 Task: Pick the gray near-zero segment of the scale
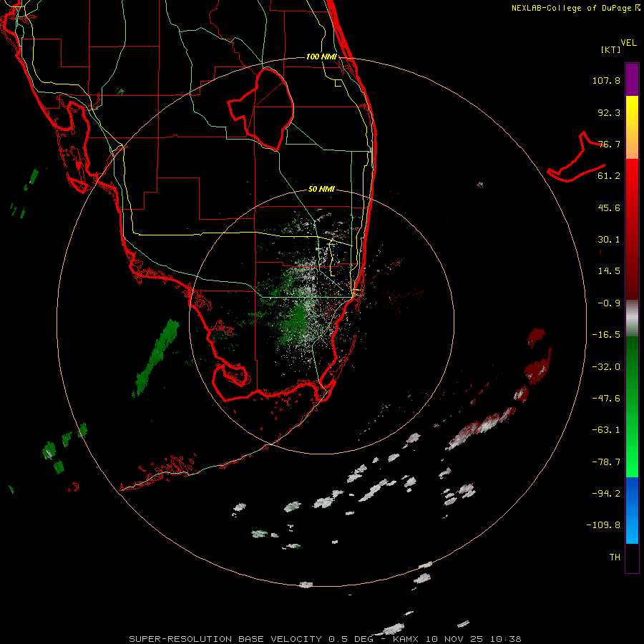pos(632,318)
